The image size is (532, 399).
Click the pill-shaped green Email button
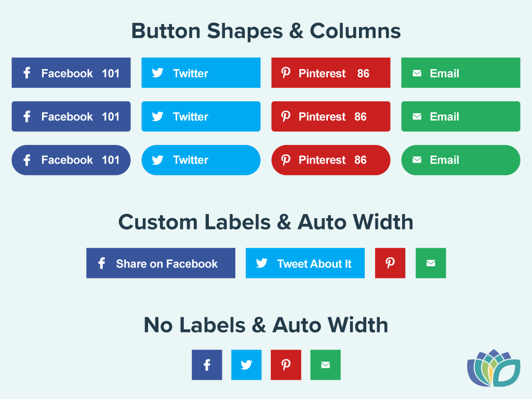(x=461, y=160)
